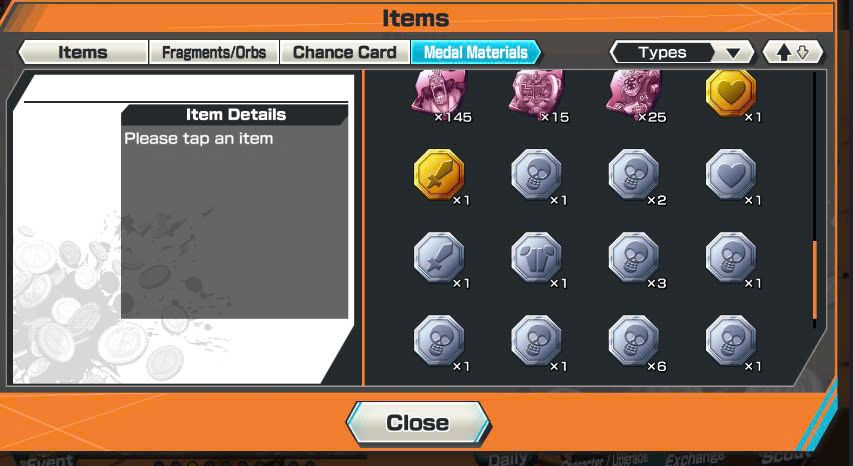Tap the silver skull medal with x6
Image resolution: width=853 pixels, height=466 pixels.
point(633,341)
